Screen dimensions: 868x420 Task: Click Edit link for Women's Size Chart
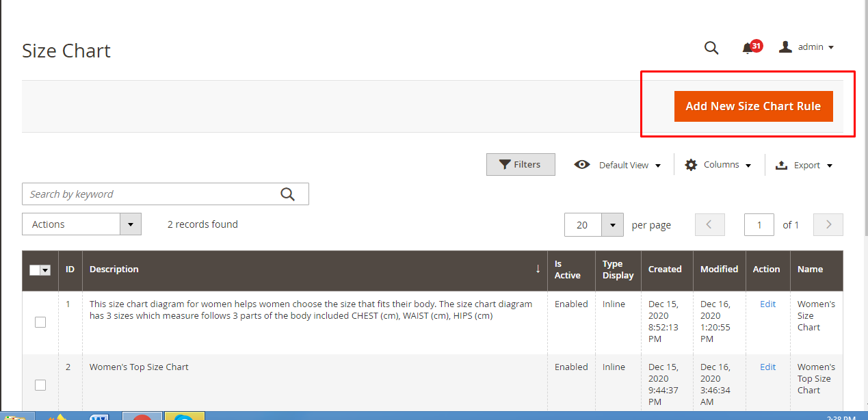(x=767, y=304)
